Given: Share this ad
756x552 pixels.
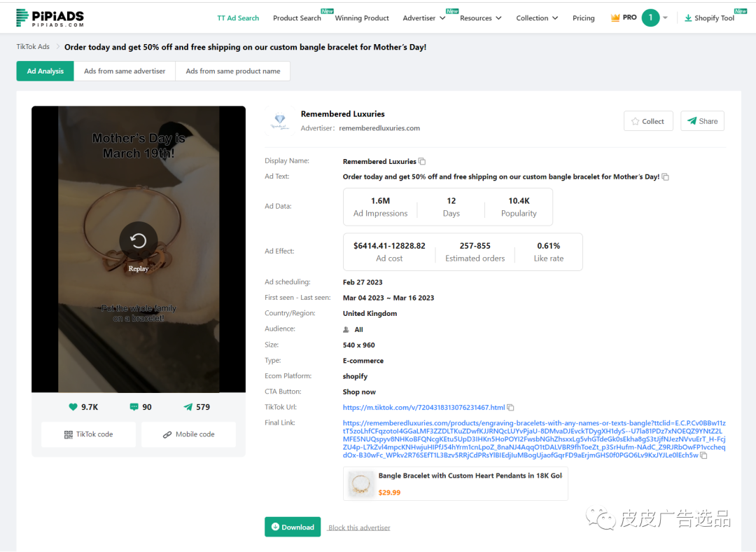Looking at the screenshot, I should [x=702, y=121].
